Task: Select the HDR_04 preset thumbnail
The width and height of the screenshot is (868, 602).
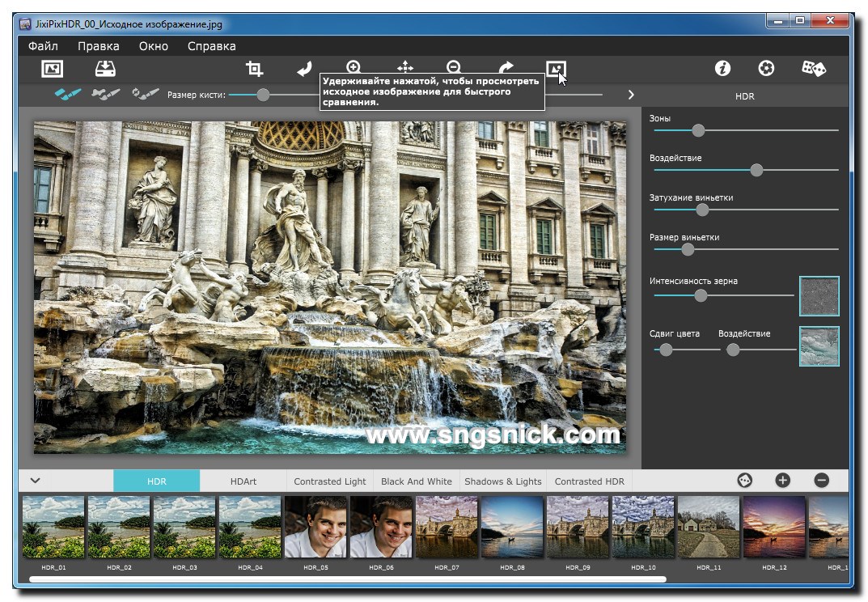Action: pos(250,527)
